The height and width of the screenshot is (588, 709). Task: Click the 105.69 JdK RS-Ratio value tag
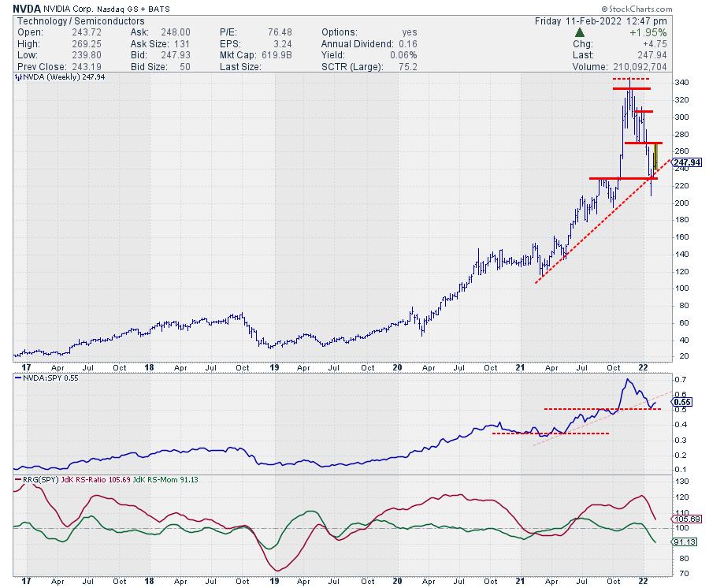683,519
